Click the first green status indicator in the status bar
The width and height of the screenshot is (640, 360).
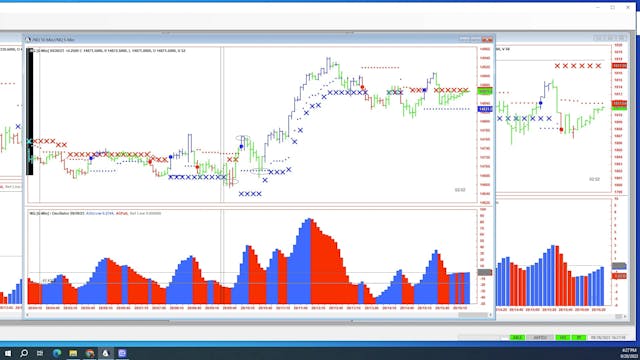click(517, 338)
